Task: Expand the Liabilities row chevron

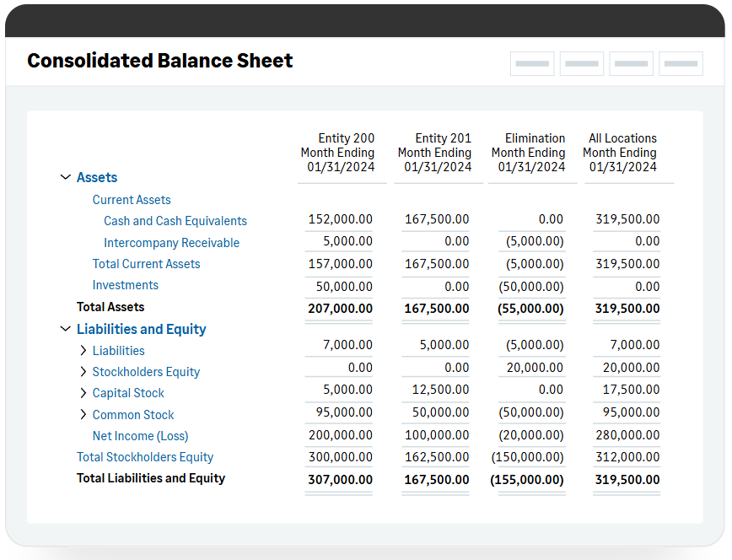Action: 83,351
